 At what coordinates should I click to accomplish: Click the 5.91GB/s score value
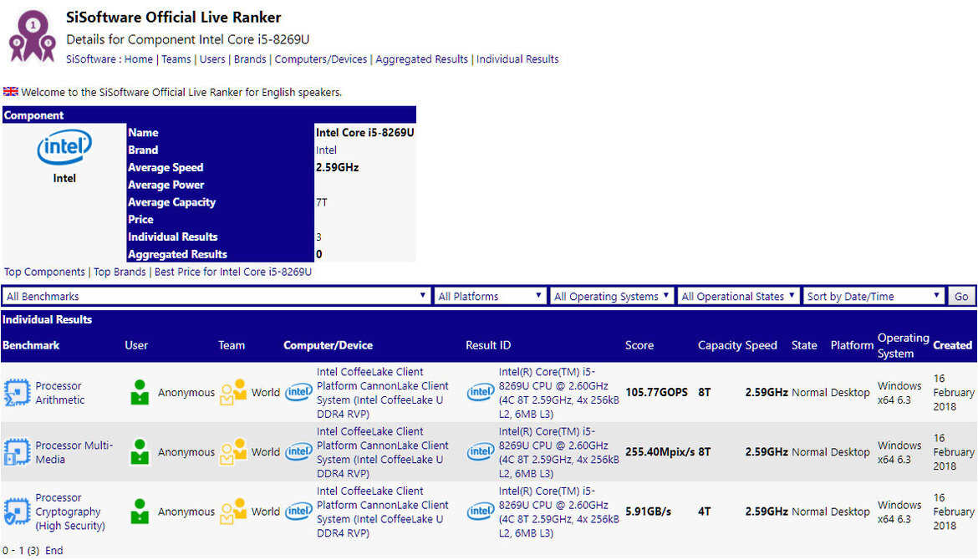[x=649, y=512]
